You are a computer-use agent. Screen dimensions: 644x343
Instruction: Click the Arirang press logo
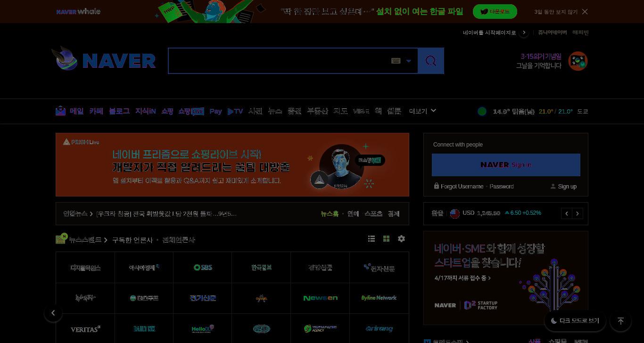point(379,329)
